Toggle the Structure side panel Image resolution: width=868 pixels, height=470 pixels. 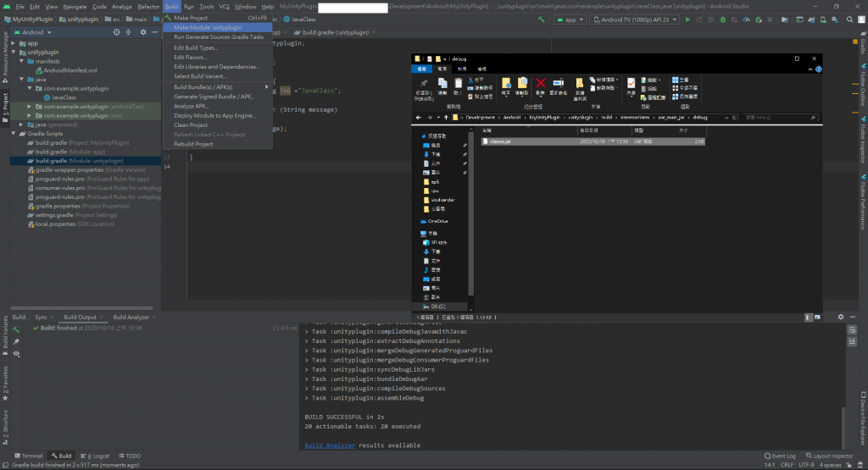click(5, 428)
